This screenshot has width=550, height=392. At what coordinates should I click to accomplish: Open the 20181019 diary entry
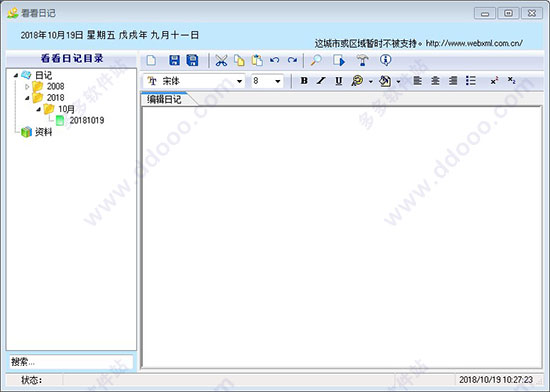(87, 120)
